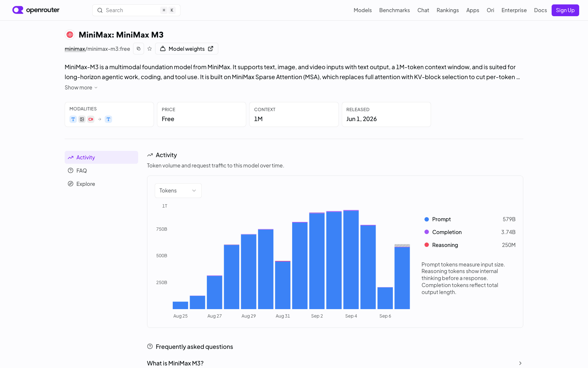Open the Enterprise page
Image resolution: width=588 pixels, height=368 pixels.
point(514,10)
